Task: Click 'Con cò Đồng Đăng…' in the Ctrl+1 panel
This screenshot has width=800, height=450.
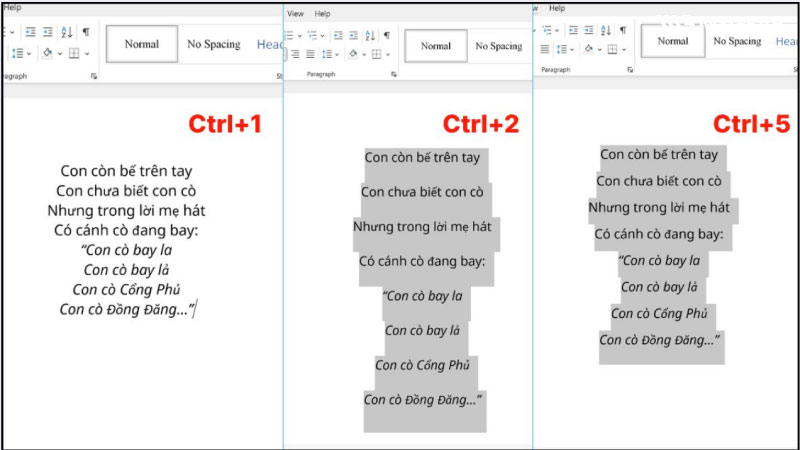Action: 127,309
